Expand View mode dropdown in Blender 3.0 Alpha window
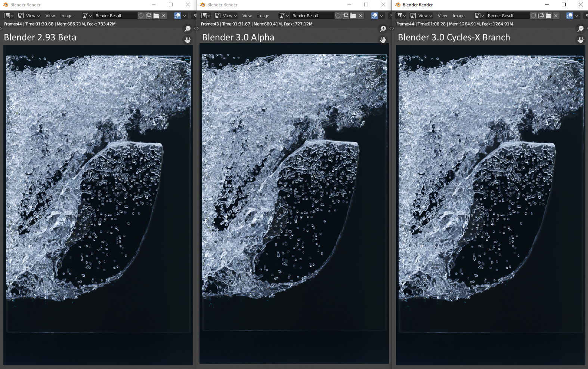The height and width of the screenshot is (369, 588). [226, 16]
